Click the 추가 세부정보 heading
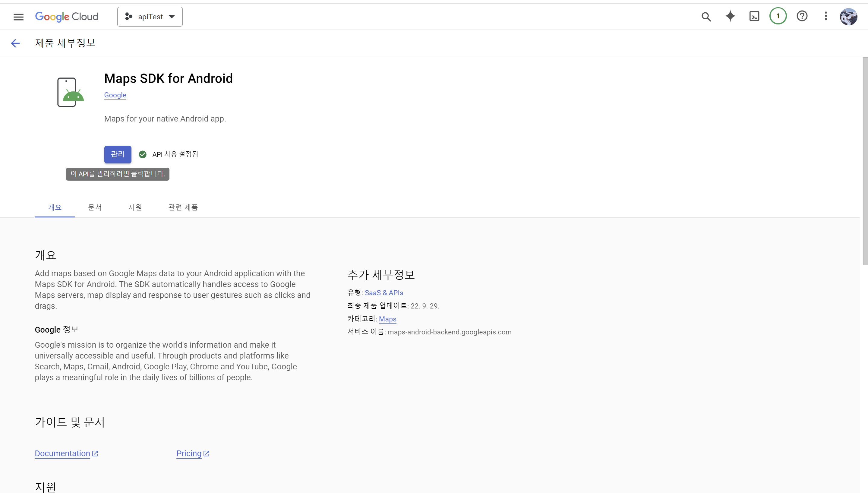This screenshot has height=493, width=868. click(381, 274)
